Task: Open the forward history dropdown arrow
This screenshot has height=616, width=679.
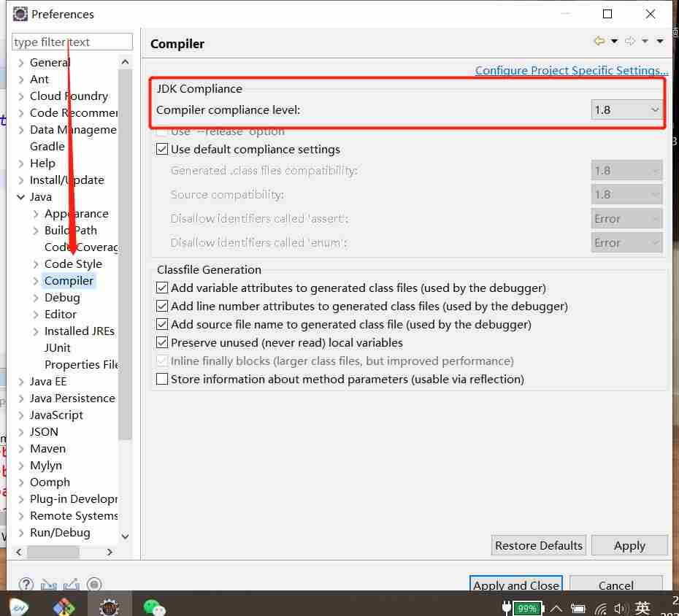Action: click(645, 41)
